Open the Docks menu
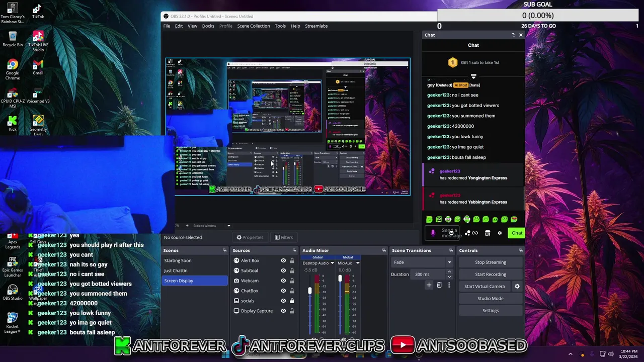644x362 pixels. point(208,26)
